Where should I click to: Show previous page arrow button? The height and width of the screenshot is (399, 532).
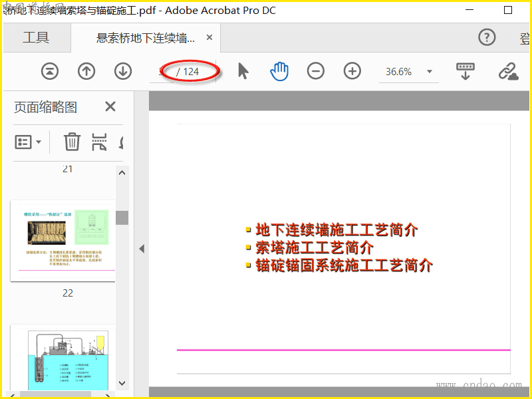[86, 72]
